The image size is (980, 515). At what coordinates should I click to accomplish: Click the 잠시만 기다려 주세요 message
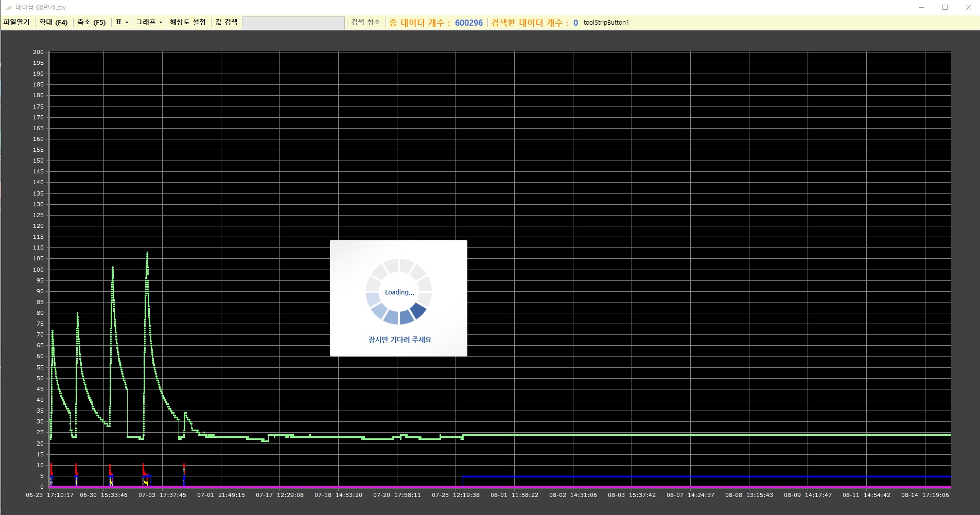point(400,340)
